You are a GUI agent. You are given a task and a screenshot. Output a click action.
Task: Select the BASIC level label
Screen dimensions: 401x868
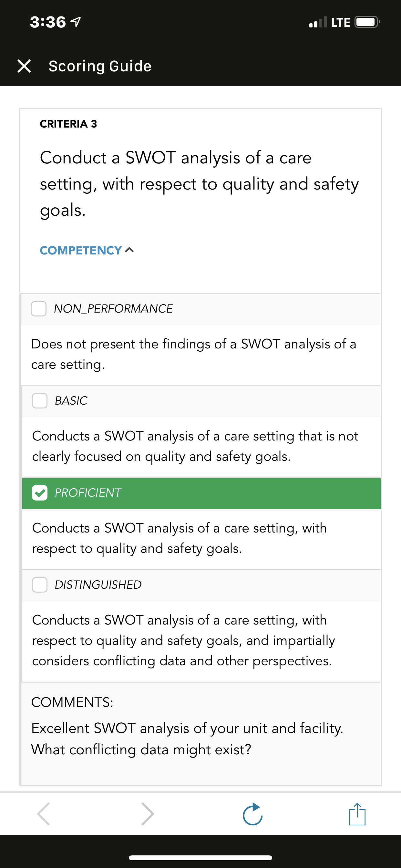point(71,401)
